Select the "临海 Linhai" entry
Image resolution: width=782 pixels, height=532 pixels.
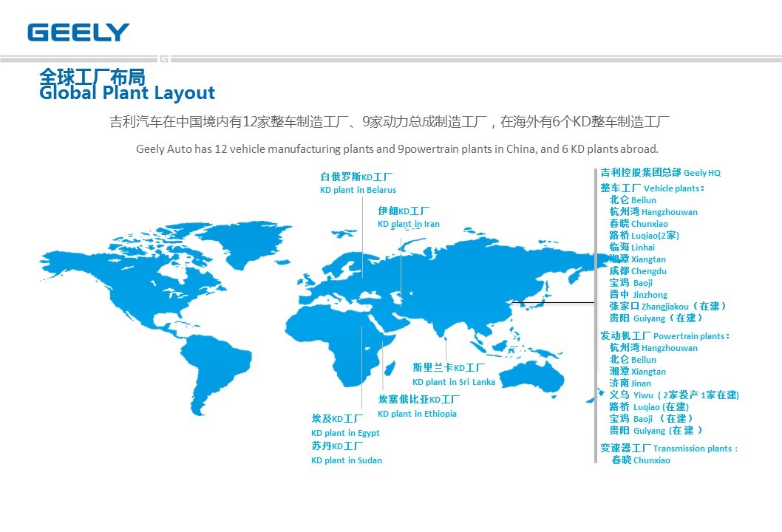(633, 248)
